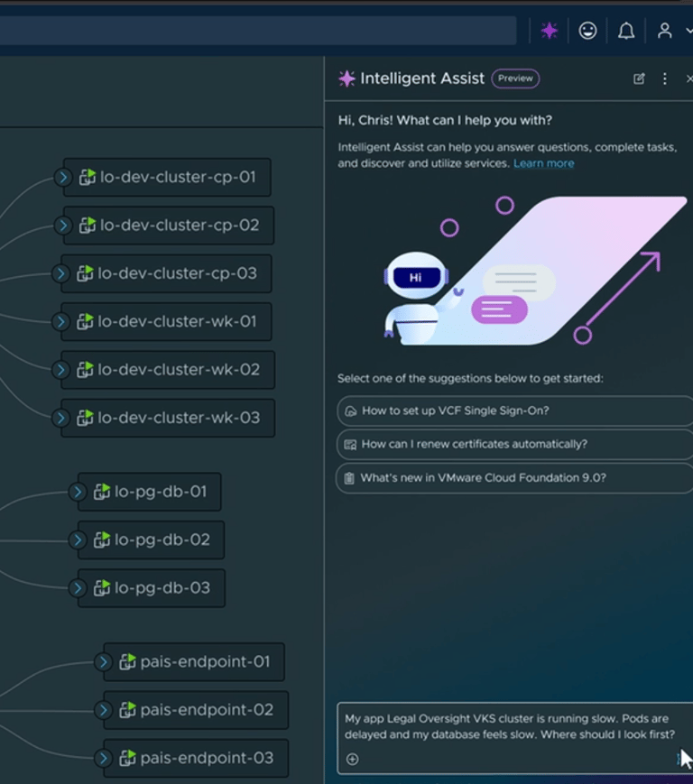Click the sparkle icon beside Intelligent Assist title
The width and height of the screenshot is (693, 784).
point(346,78)
